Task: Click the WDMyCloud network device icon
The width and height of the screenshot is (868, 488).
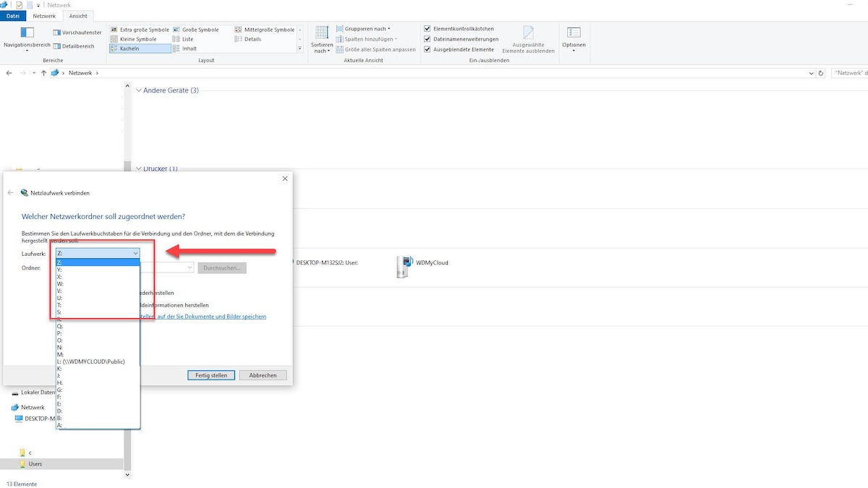Action: tap(404, 265)
